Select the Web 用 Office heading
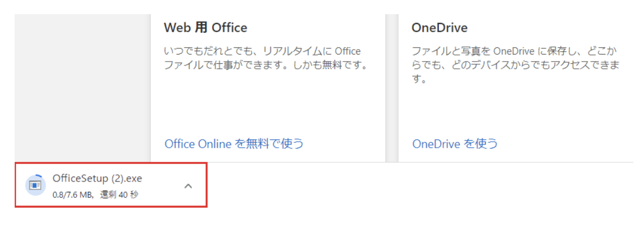This screenshot has width=644, height=230. point(206,27)
